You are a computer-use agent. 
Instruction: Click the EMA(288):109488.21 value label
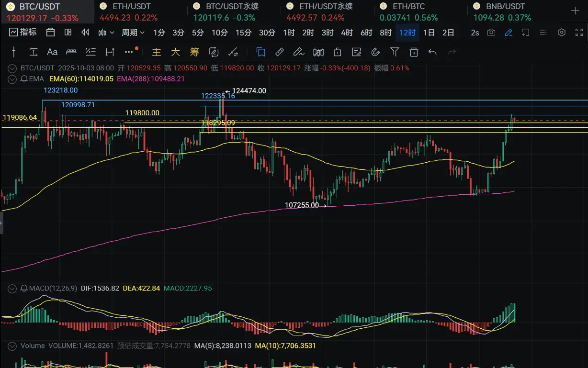[150, 79]
